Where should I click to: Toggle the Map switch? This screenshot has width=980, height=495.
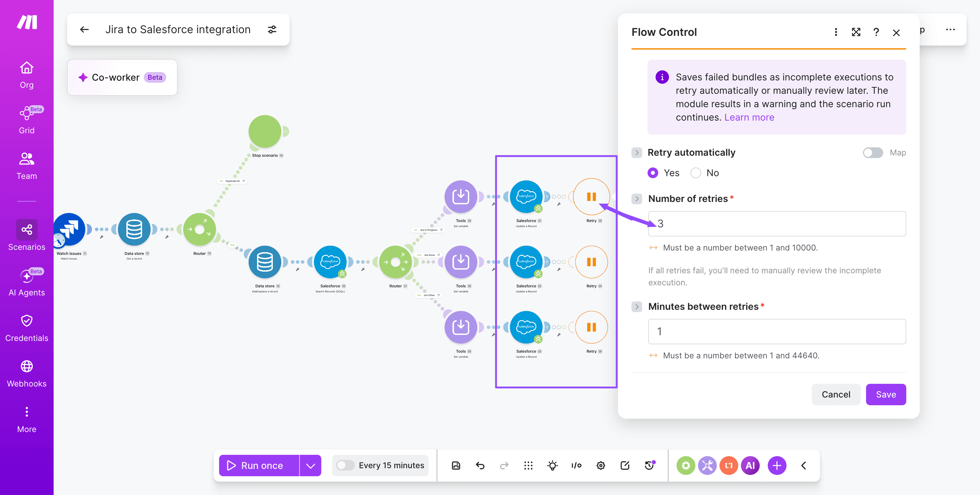tap(873, 152)
